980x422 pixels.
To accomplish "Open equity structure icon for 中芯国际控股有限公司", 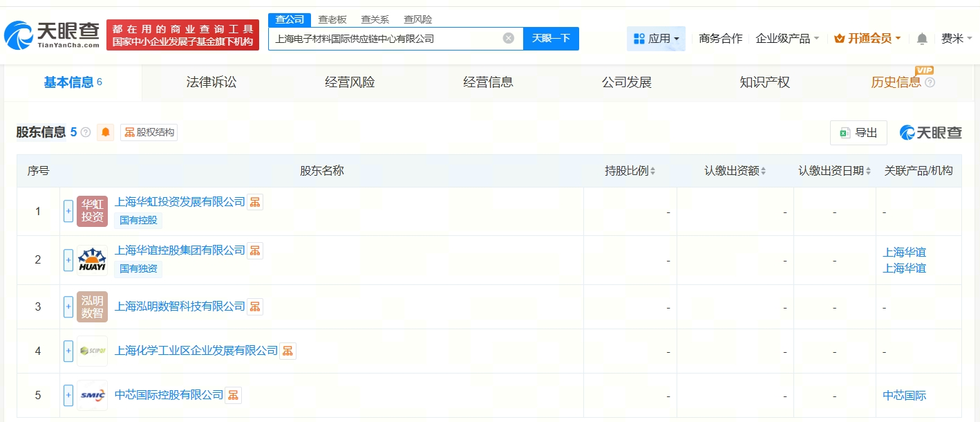I will pyautogui.click(x=234, y=395).
